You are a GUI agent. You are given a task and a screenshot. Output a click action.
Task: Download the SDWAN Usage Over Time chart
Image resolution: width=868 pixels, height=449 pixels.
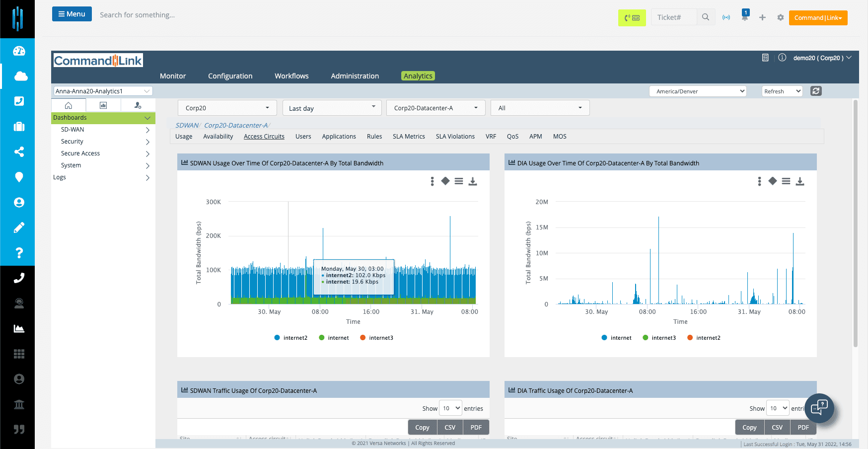(x=473, y=181)
